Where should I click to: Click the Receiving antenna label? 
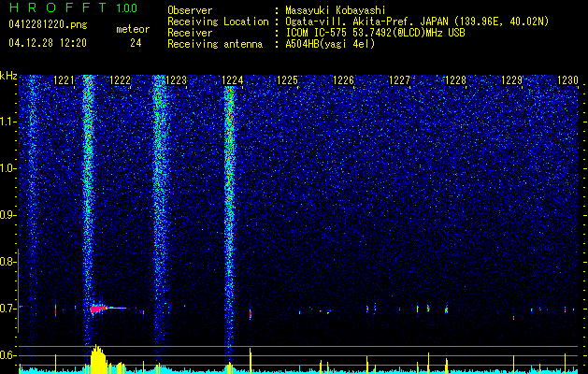215,44
